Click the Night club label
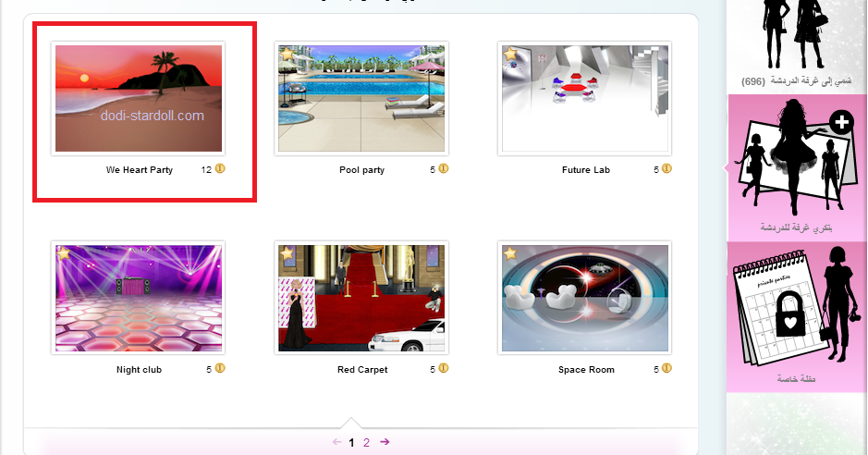The width and height of the screenshot is (868, 455). click(x=139, y=370)
